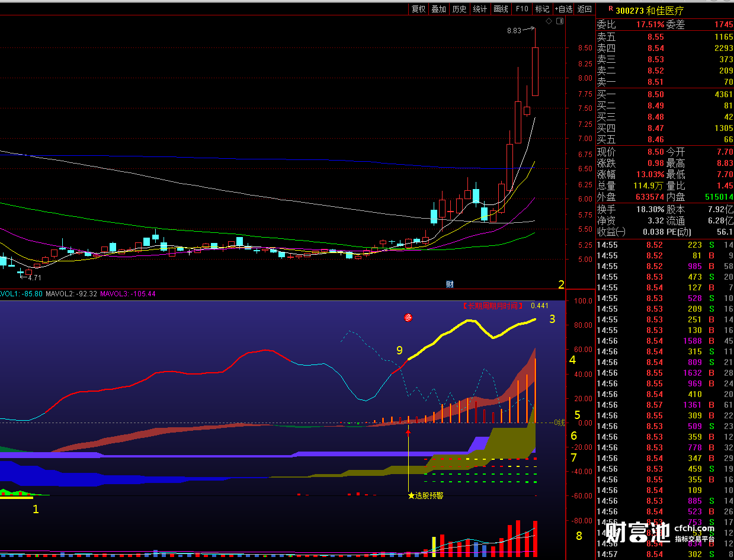This screenshot has width=734, height=560.
Task: Select the 卖一 8.51 order row
Action: pos(665,82)
